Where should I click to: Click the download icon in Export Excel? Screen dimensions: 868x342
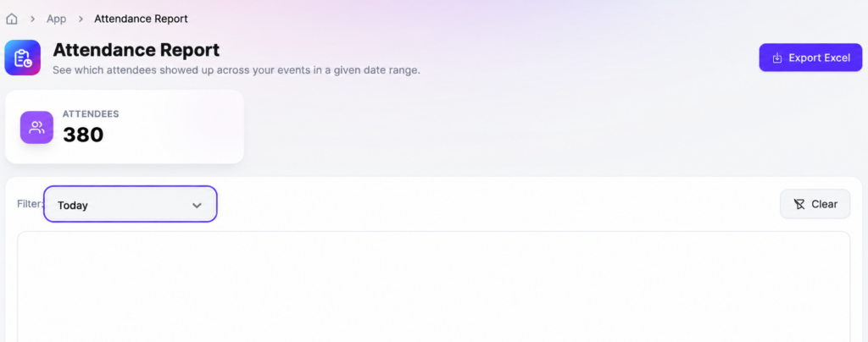click(x=777, y=58)
